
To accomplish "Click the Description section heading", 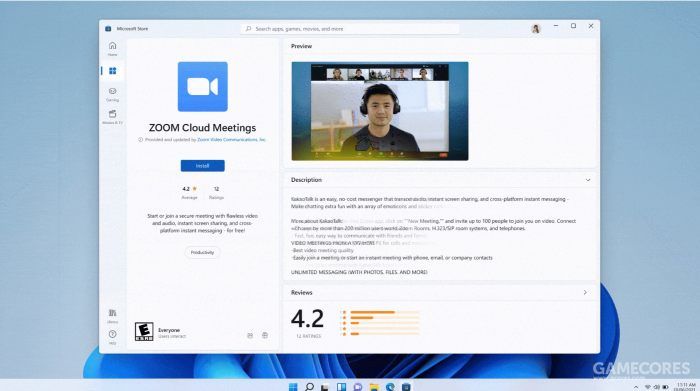I will click(306, 180).
